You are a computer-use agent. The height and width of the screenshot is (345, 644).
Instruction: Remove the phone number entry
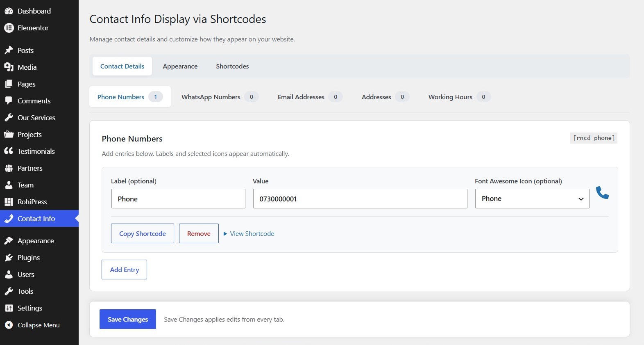click(199, 233)
